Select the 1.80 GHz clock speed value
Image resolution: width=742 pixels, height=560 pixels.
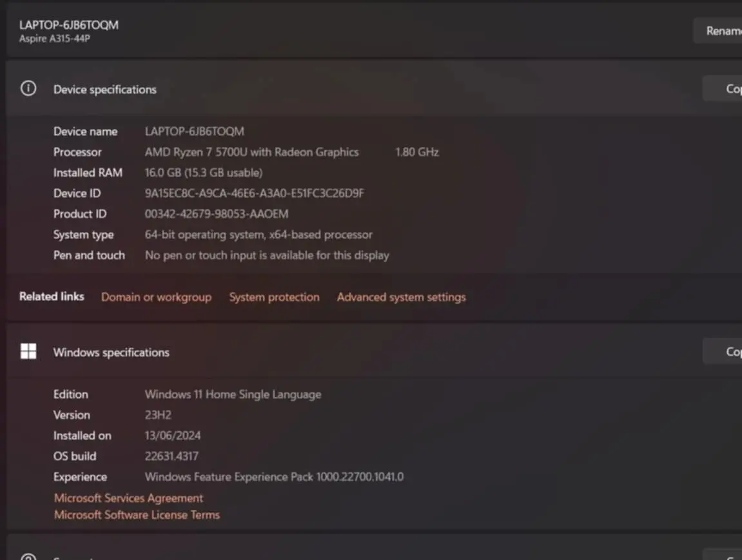pyautogui.click(x=417, y=152)
